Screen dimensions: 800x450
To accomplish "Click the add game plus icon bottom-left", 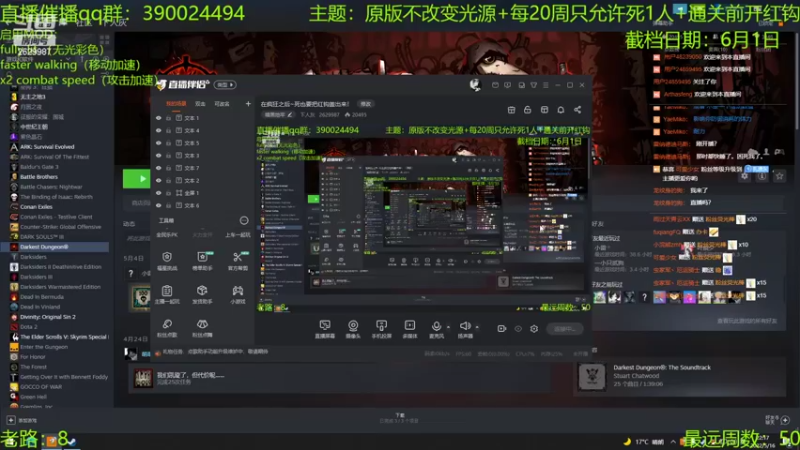I will click(11, 420).
